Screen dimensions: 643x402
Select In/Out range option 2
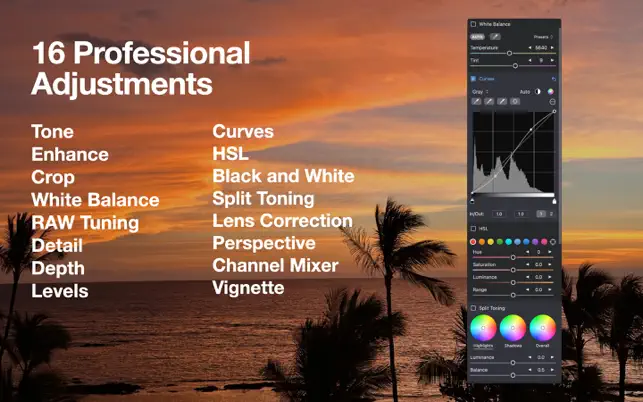(x=551, y=214)
